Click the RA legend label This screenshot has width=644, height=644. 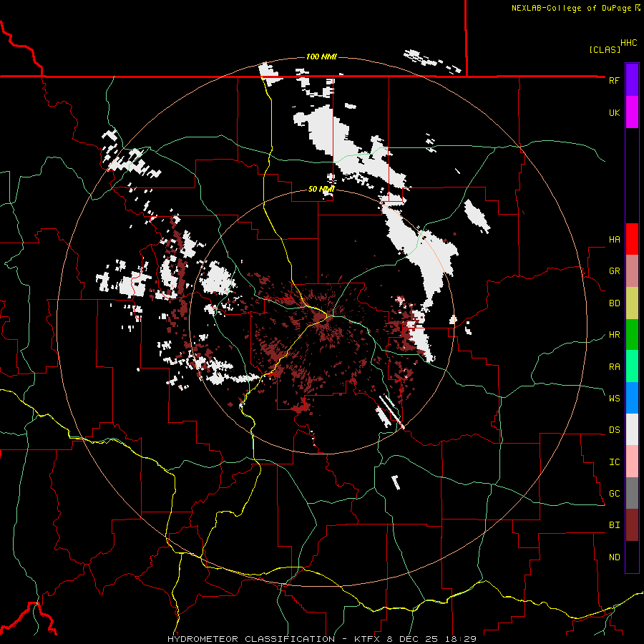[x=614, y=366]
